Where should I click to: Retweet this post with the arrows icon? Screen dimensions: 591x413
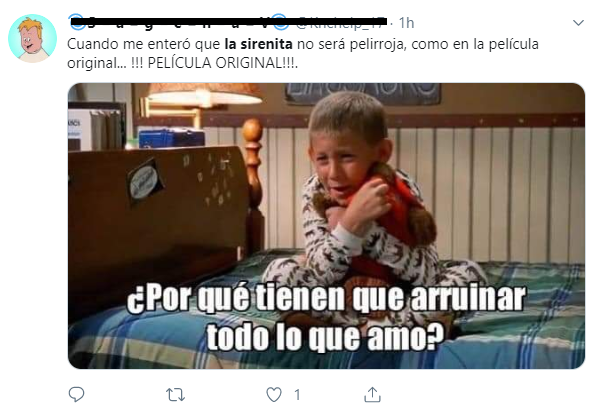[175, 395]
